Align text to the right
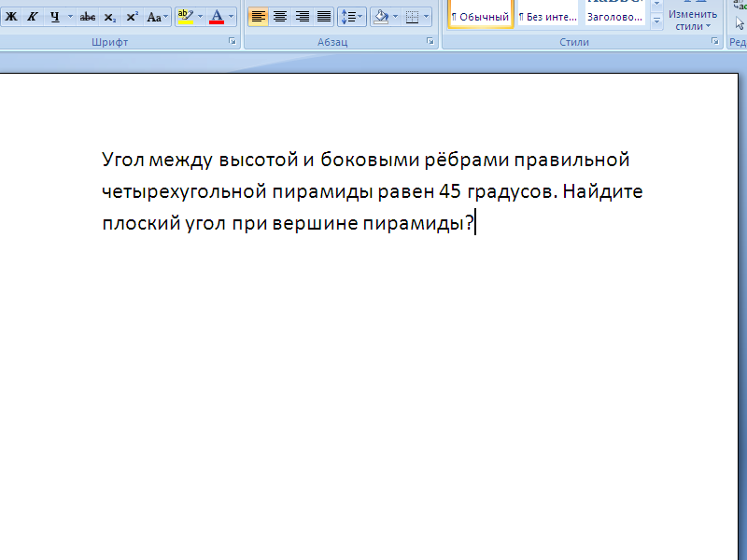Image resolution: width=747 pixels, height=560 pixels. tap(302, 17)
